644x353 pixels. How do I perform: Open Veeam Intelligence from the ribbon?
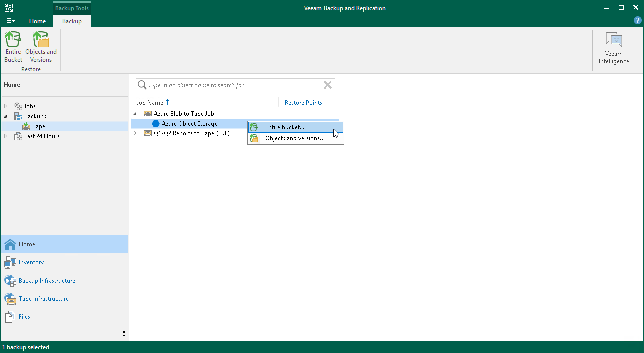(614, 48)
